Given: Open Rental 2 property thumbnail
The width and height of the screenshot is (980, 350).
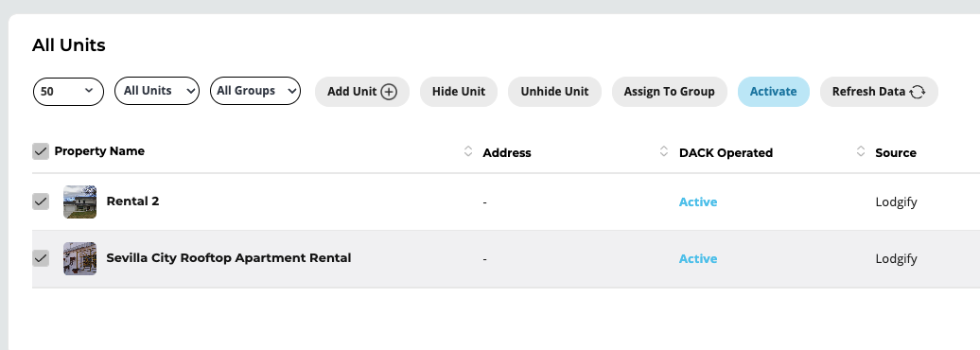Looking at the screenshot, I should [x=80, y=201].
